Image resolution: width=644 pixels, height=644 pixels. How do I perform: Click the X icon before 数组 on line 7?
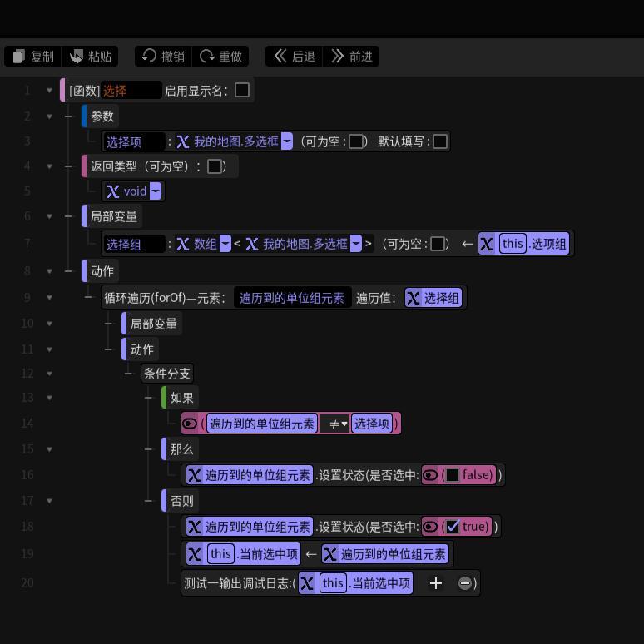[183, 245]
